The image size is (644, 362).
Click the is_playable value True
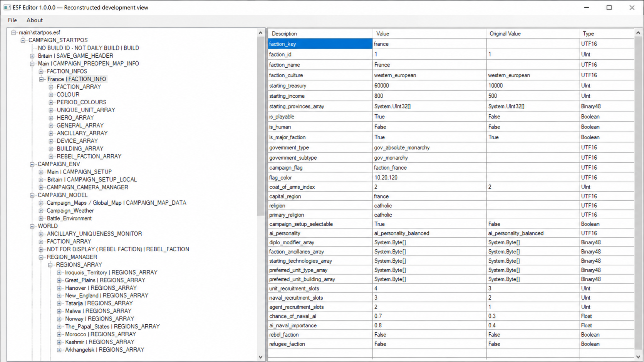click(x=429, y=117)
